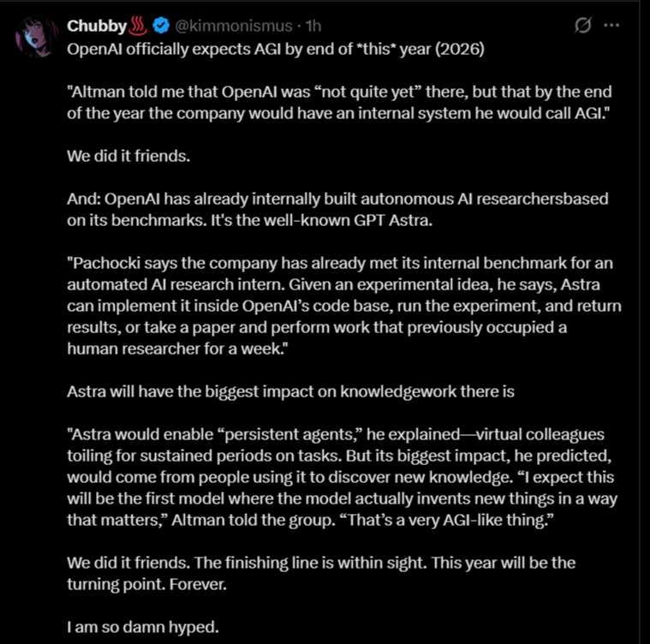The width and height of the screenshot is (650, 644).
Task: Click the 'human researcher for a week' line
Action: click(177, 349)
